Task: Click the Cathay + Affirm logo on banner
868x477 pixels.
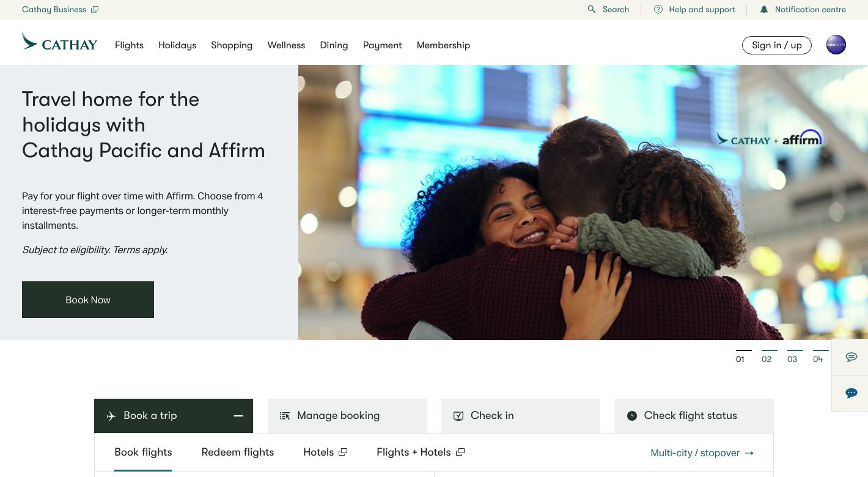Action: pos(769,138)
